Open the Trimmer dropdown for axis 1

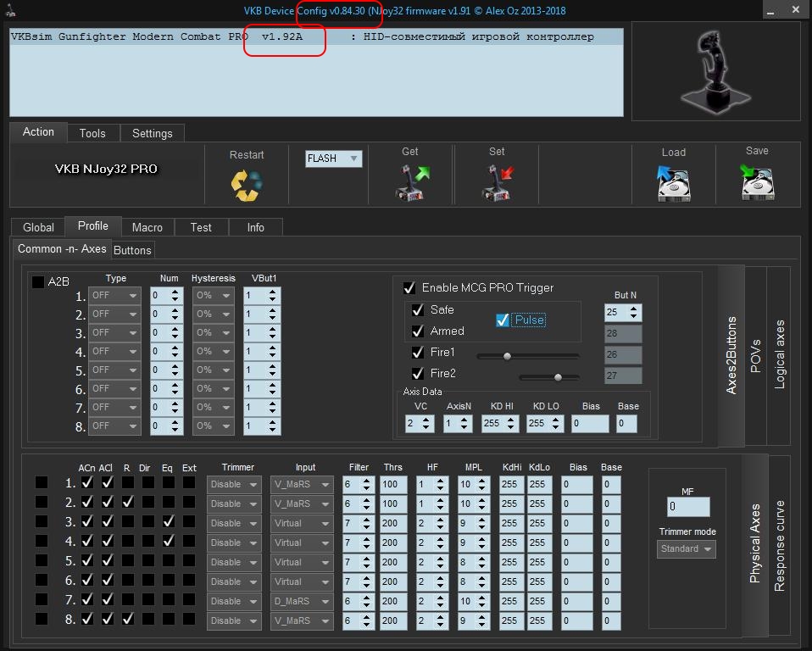point(234,484)
